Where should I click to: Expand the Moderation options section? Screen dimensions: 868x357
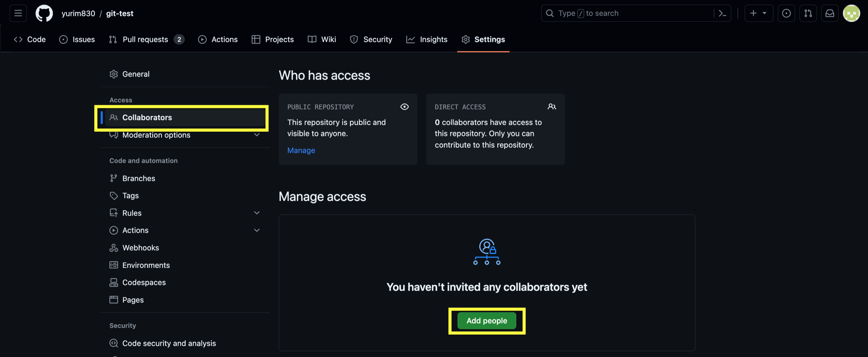(257, 135)
